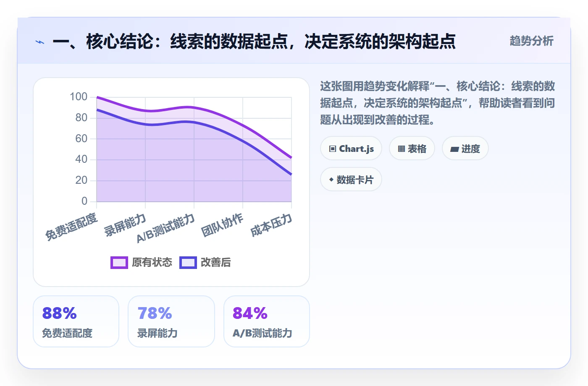The height and width of the screenshot is (386, 588).
Task: Open the 88% 免费适配度 stat card
Action: (x=76, y=321)
